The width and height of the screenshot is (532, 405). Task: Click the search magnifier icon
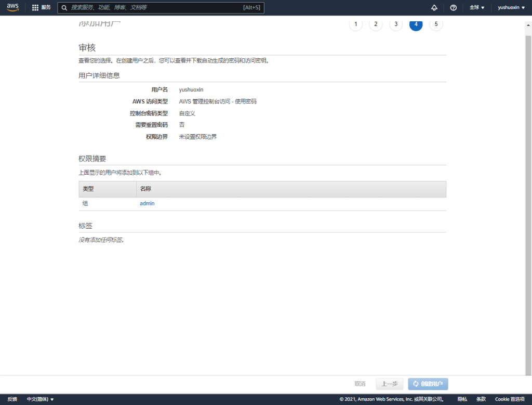(64, 8)
